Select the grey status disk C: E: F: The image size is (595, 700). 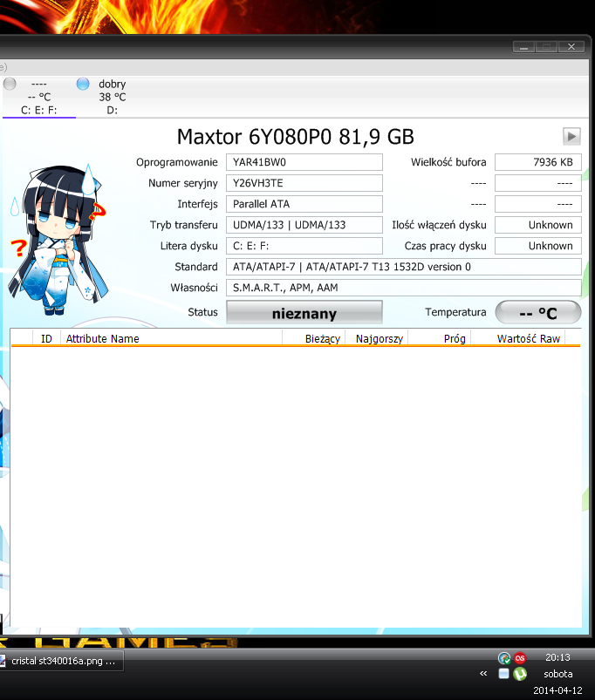(39, 97)
